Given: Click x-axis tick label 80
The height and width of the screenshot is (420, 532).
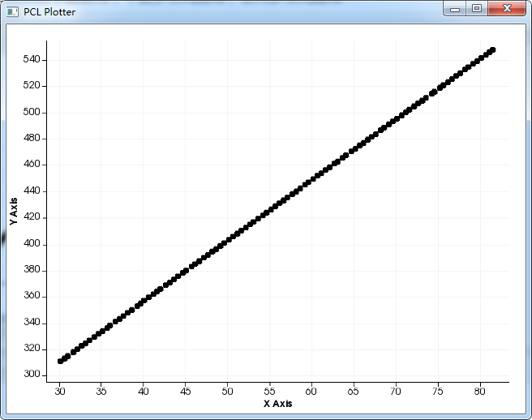Looking at the screenshot, I should 480,392.
